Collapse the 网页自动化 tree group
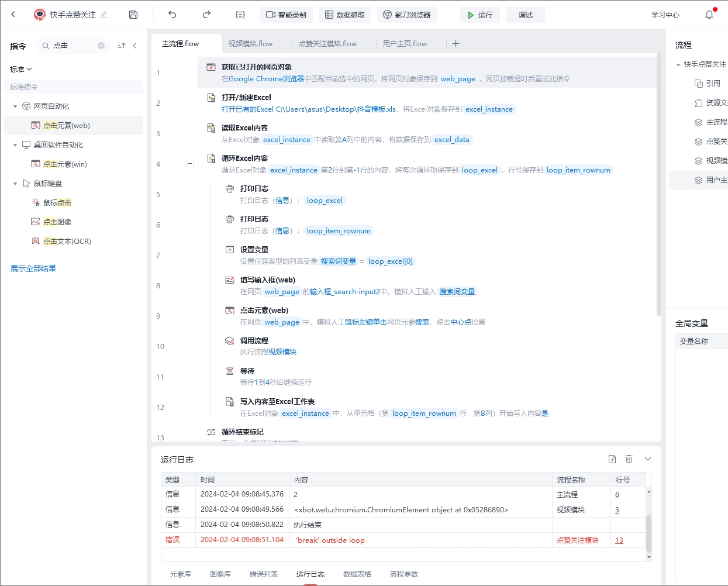The width and height of the screenshot is (728, 586). (15, 106)
